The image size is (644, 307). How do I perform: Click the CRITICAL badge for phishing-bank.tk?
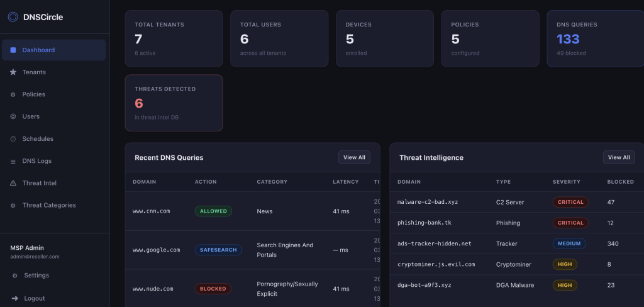(570, 223)
